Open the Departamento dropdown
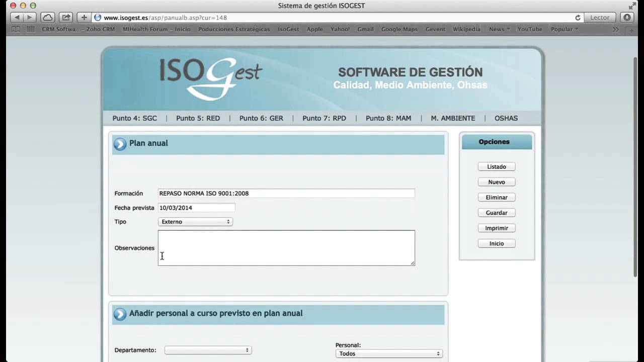The width and height of the screenshot is (644, 362). pos(208,350)
